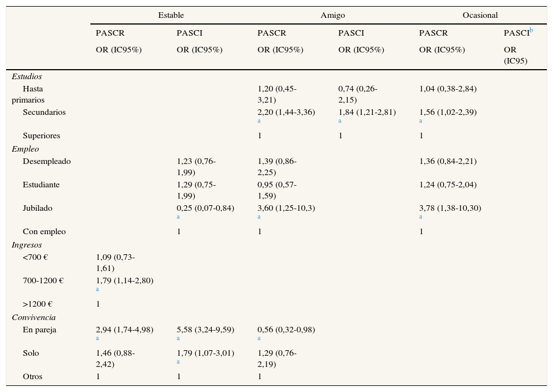The height and width of the screenshot is (392, 553).
Task: Click footnote a under 2,20 (1,44-3,36)
Action: pos(259,120)
